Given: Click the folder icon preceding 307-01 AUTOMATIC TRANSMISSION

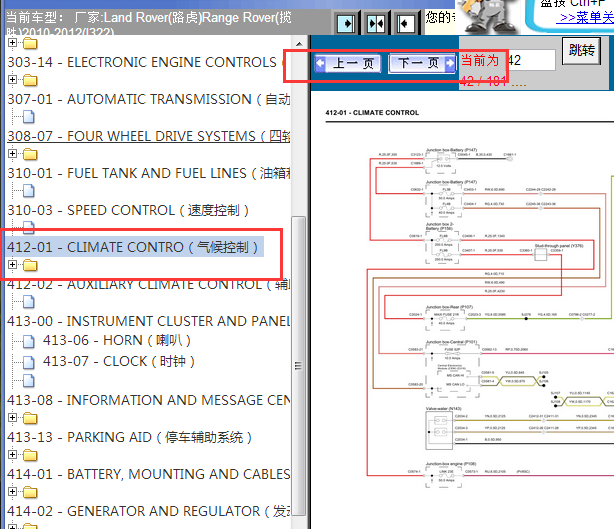Looking at the screenshot, I should 30,81.
